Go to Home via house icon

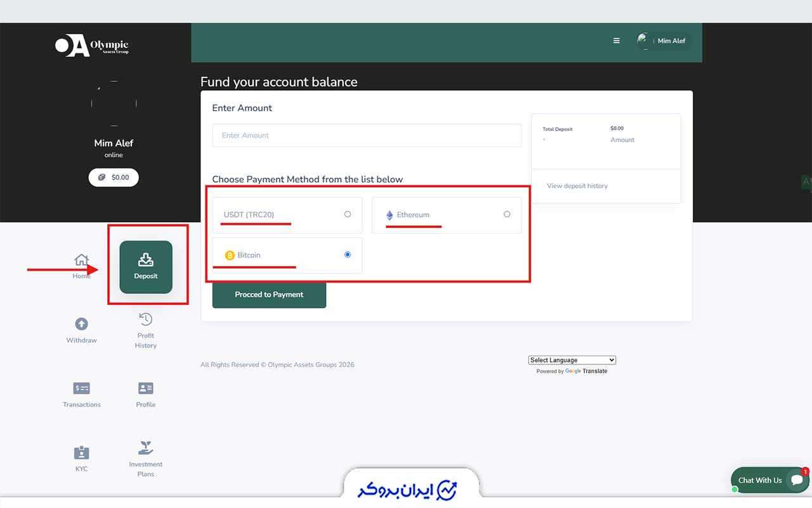(81, 260)
